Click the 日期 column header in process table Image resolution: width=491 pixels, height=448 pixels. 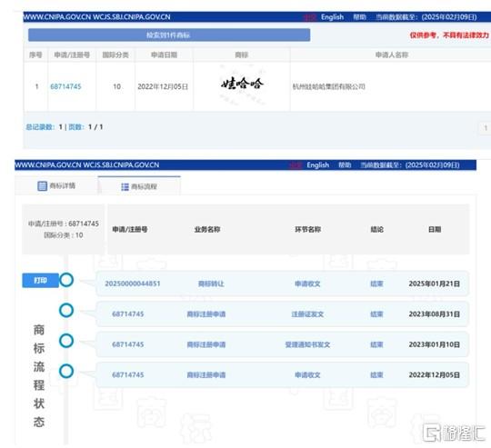(x=435, y=229)
